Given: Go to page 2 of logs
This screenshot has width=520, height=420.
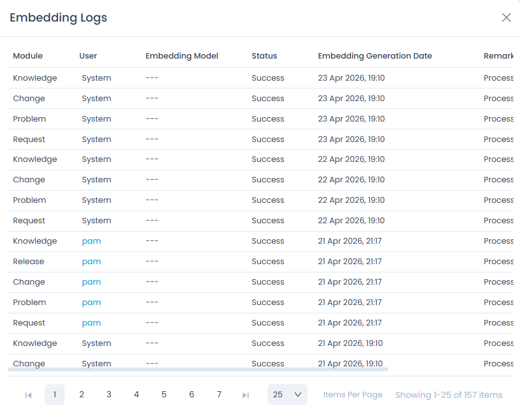Looking at the screenshot, I should click(82, 395).
